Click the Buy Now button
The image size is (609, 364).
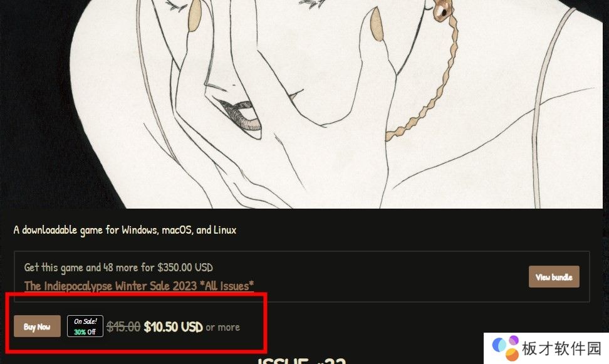coord(38,326)
